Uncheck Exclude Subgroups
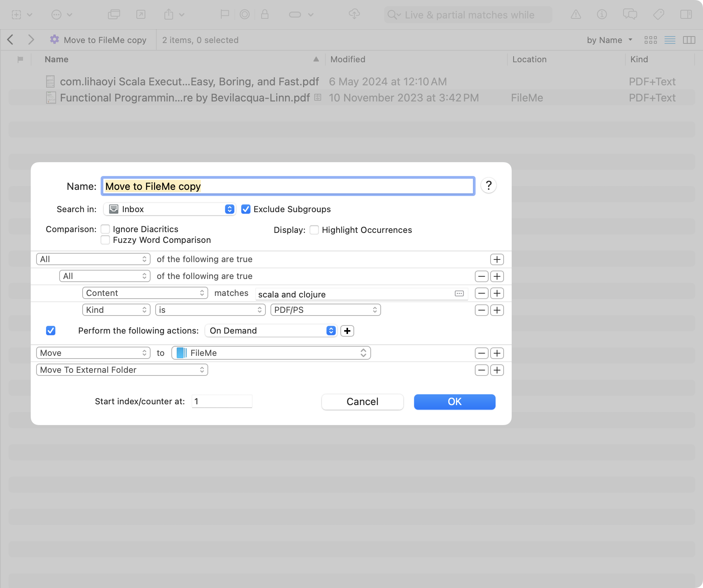Screen dimensions: 703x588 (x=246, y=209)
